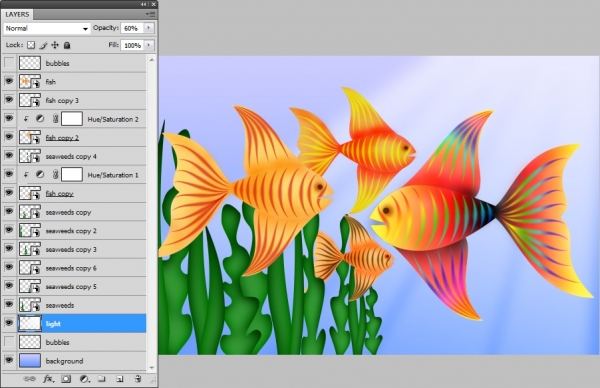Create new adjustment layer icon
This screenshot has width=600, height=388.
[x=84, y=379]
